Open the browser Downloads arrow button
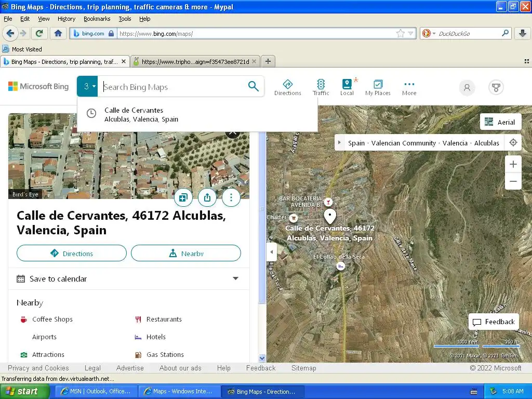The width and height of the screenshot is (532, 399). [x=523, y=33]
